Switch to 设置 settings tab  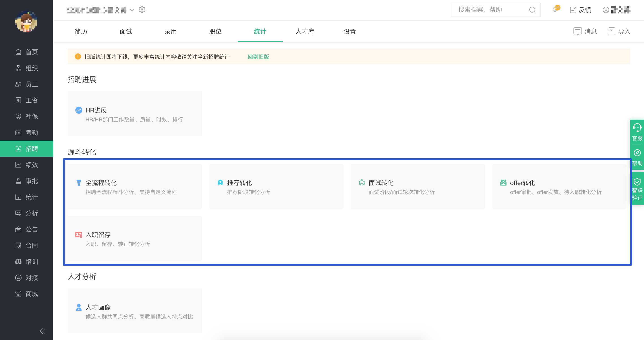(x=350, y=32)
